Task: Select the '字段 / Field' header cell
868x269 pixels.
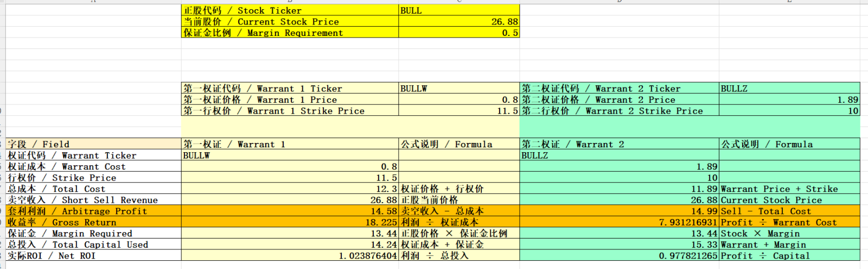Action: (93, 144)
